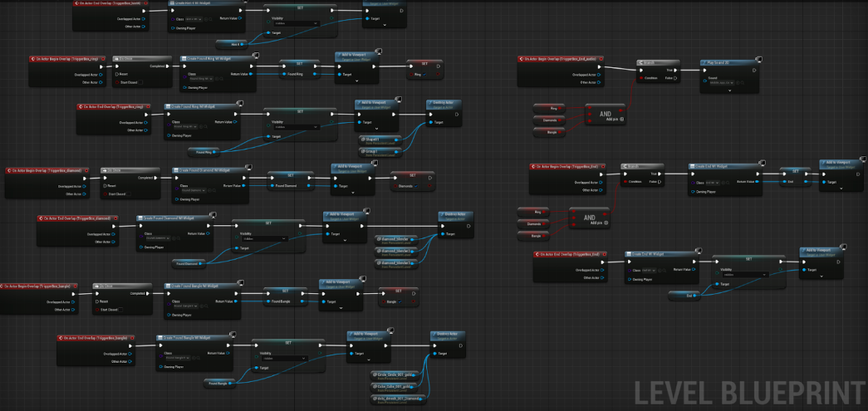Select the End variable getter node
868x411 pixels.
click(x=684, y=296)
